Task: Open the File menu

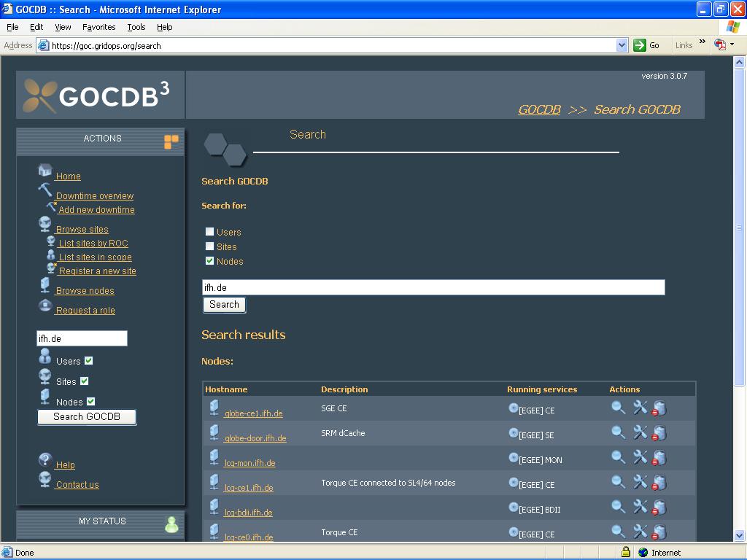Action: 12,27
